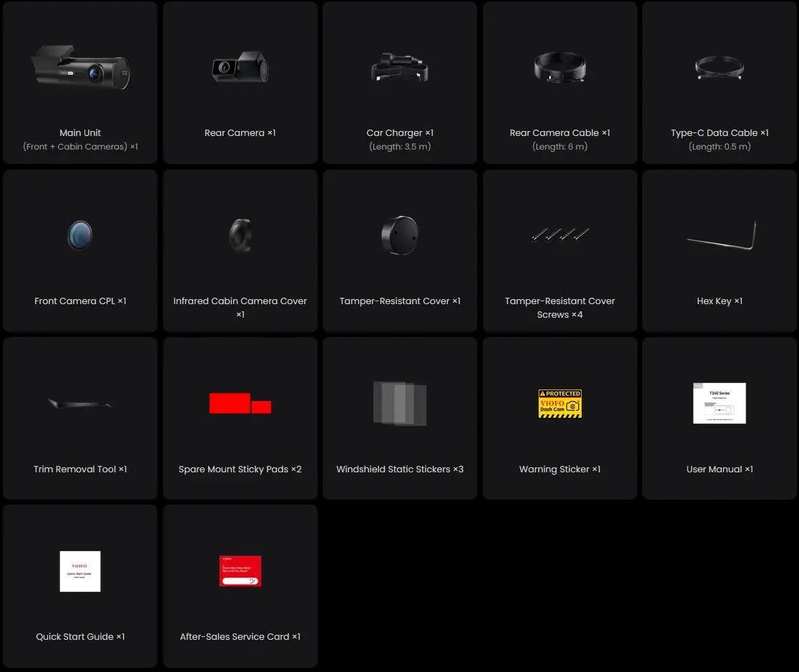Click the "Infrared Cabin Camera Cover" text
Screen dimensions: 799x672
240,301
